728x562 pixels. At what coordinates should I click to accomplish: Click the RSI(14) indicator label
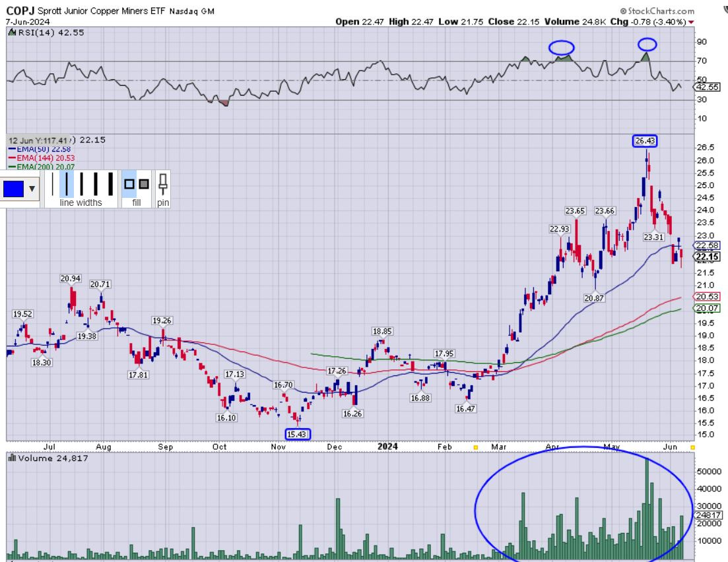point(51,32)
